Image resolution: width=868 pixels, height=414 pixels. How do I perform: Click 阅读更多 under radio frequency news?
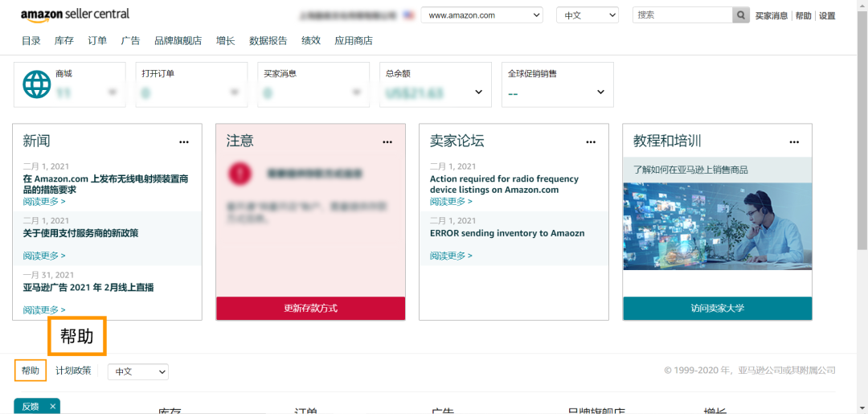pos(44,202)
